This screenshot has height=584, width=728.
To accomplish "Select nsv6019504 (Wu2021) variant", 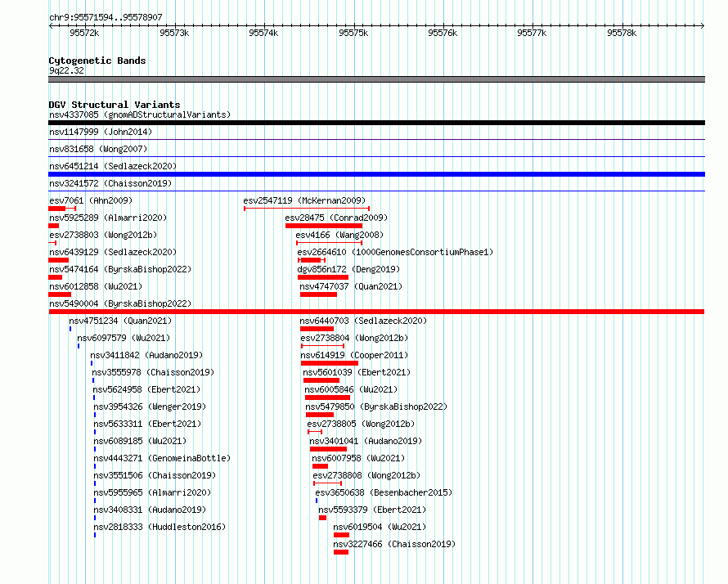I will (380, 527).
